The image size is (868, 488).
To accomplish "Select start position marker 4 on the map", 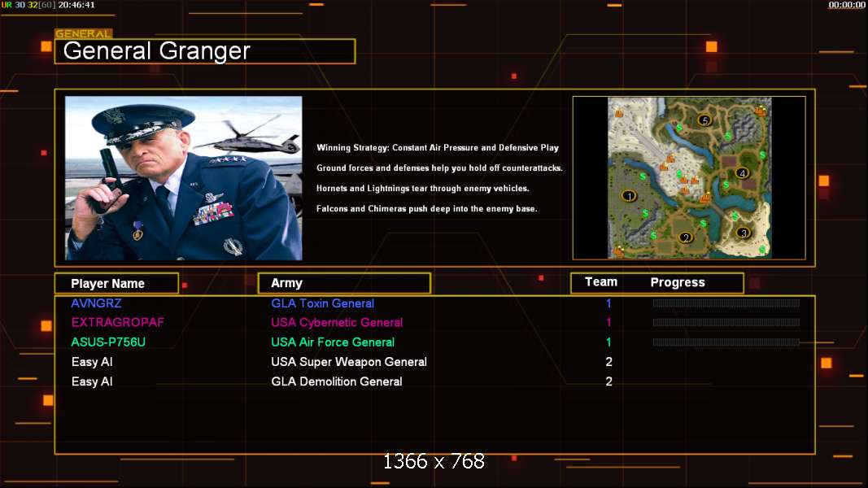I will pyautogui.click(x=743, y=173).
